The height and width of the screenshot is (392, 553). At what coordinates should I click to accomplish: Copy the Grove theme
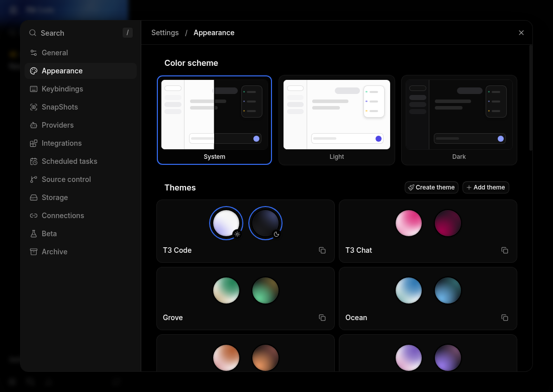pyautogui.click(x=322, y=318)
